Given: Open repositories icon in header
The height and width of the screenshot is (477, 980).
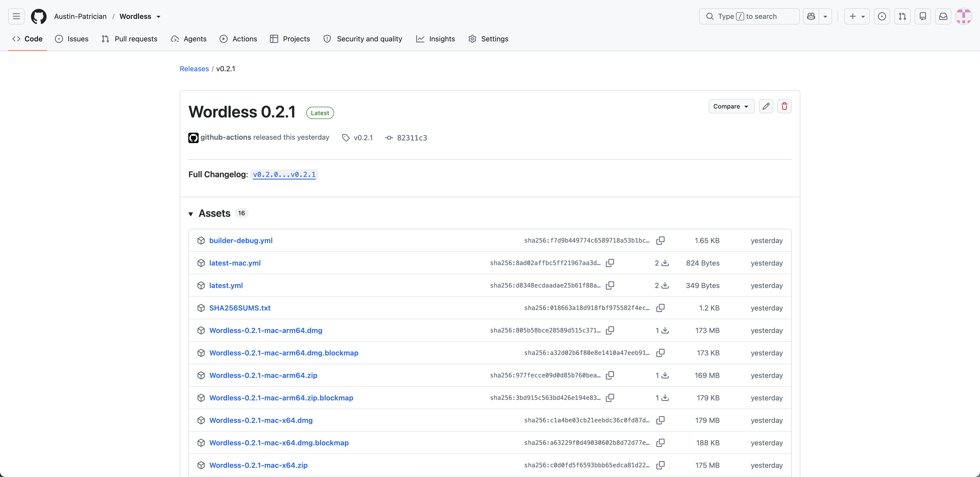Looking at the screenshot, I should [923, 16].
